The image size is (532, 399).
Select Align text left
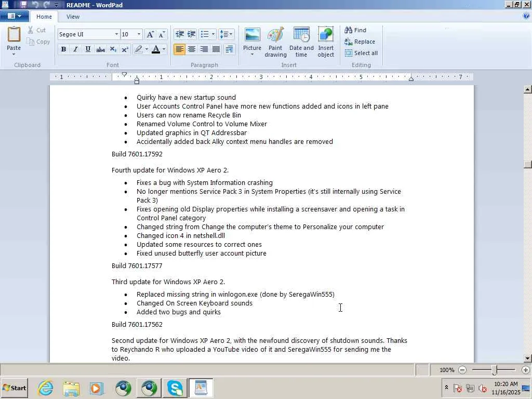coord(179,49)
